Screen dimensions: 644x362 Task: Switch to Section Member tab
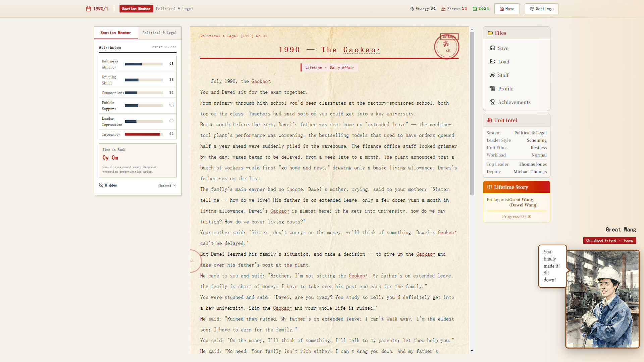coord(116,33)
